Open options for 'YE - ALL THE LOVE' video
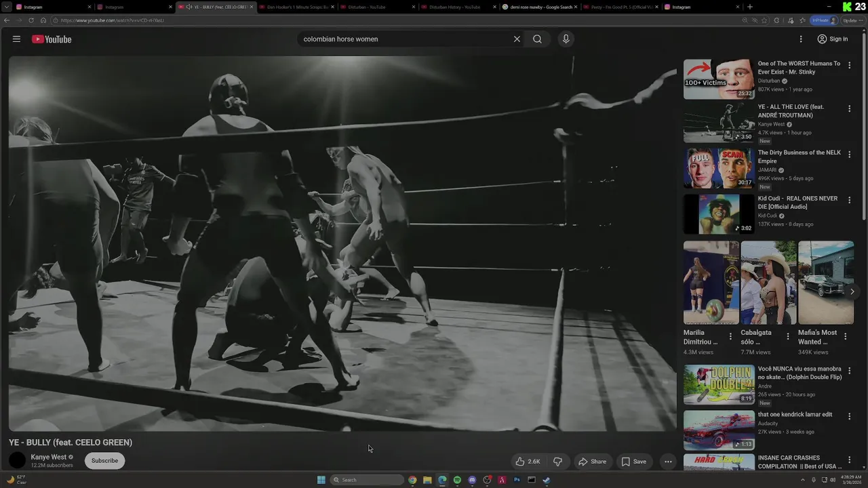868x488 pixels. coord(849,108)
